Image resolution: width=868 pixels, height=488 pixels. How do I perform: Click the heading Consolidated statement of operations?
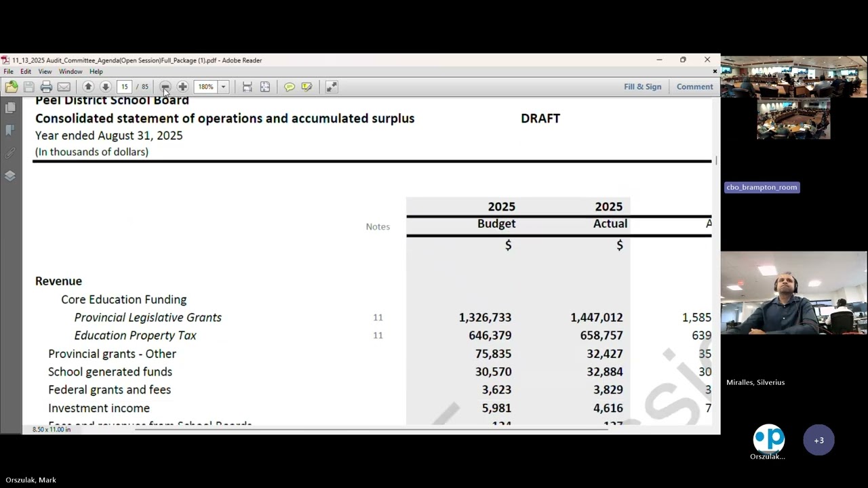click(x=224, y=119)
